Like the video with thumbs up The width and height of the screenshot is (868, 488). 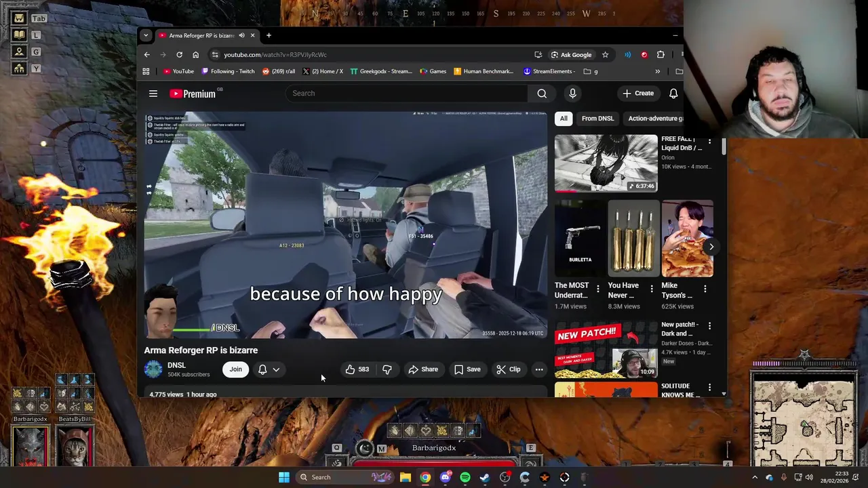(357, 369)
